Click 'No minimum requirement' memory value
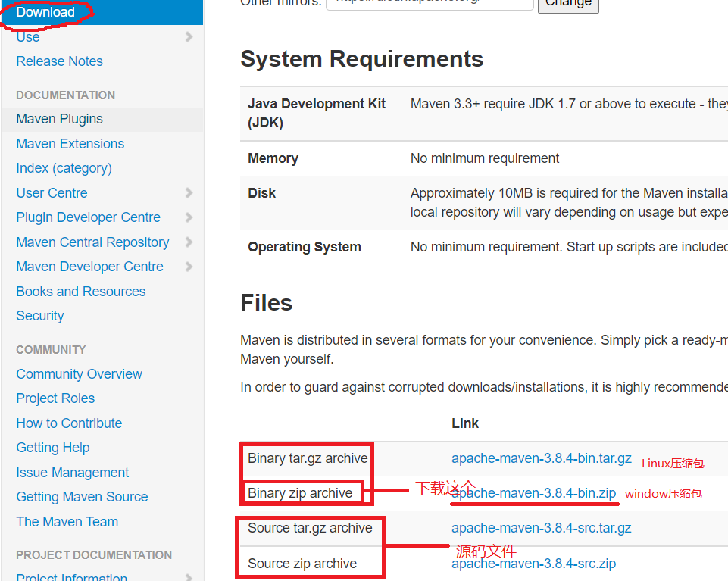The image size is (728, 581). point(485,158)
